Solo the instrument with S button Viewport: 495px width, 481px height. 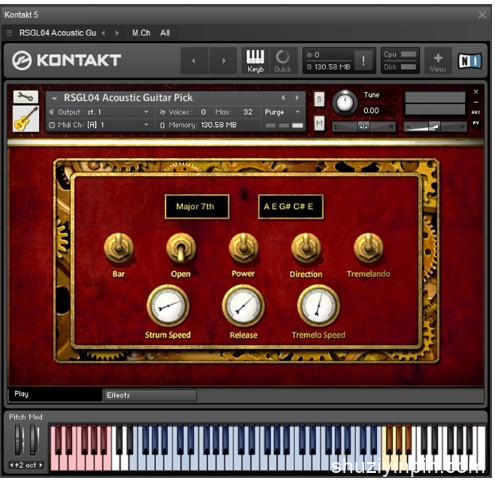tap(319, 99)
